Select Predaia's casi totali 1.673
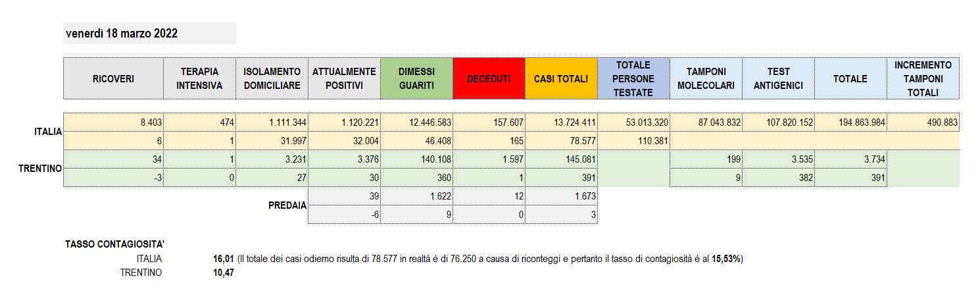980x295 pixels. [561, 196]
